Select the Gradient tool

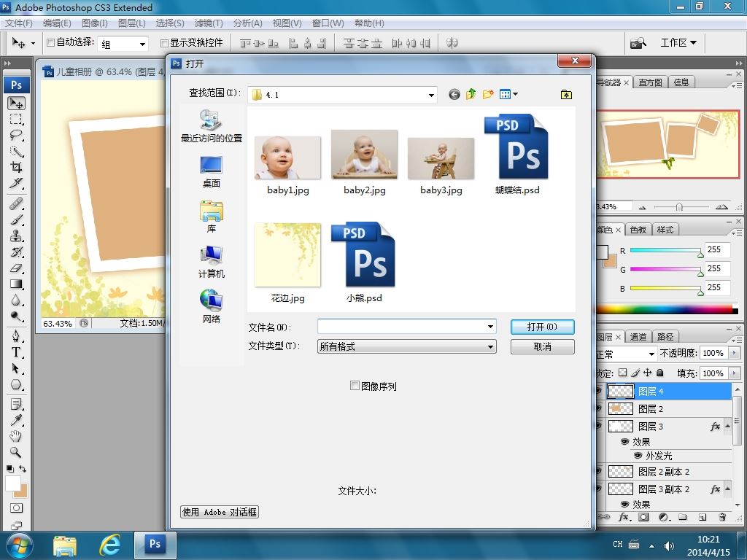(16, 284)
